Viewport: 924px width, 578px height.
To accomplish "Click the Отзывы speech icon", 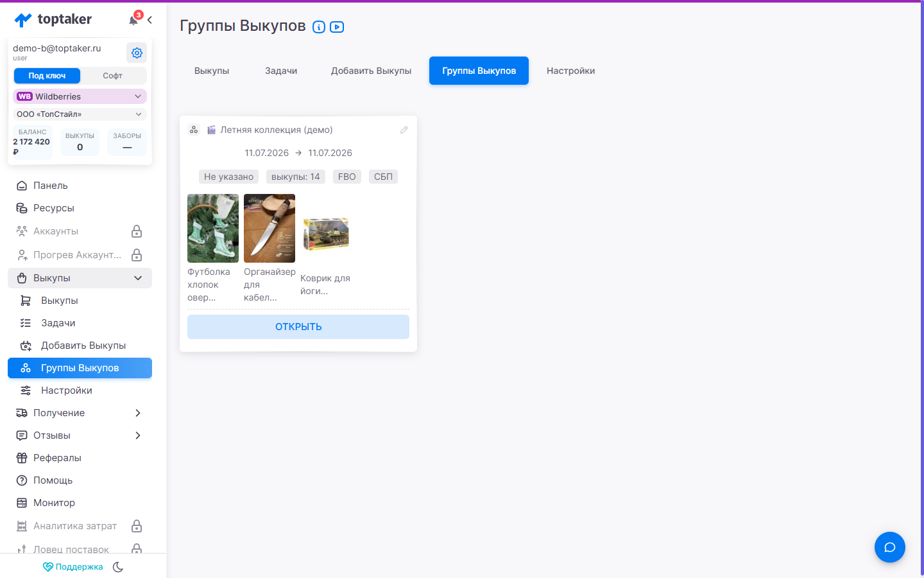I will 22,435.
